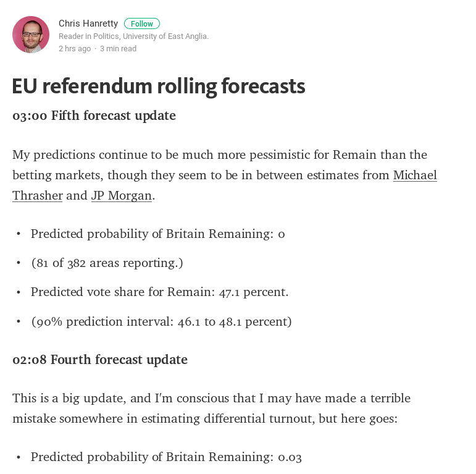Image resolution: width=476 pixels, height=474 pixels.
Task: Click the '03:00 Fifth forecast update' heading
Action: [x=94, y=116]
